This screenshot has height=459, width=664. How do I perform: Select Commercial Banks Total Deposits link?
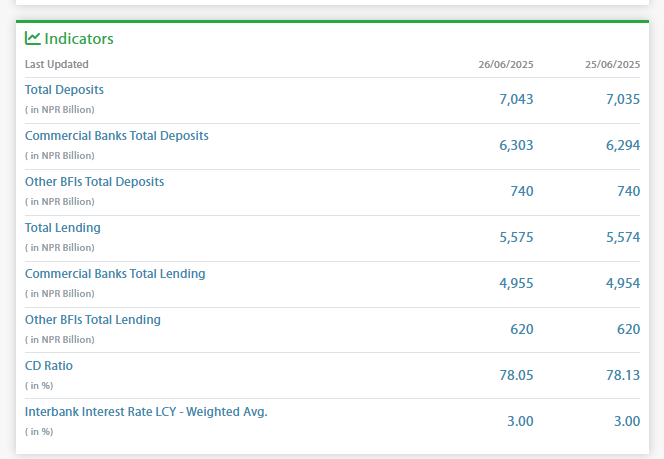click(x=116, y=136)
